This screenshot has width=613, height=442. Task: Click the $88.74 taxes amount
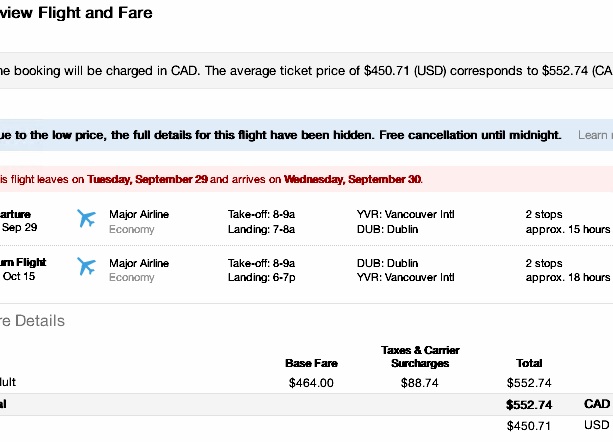point(419,383)
